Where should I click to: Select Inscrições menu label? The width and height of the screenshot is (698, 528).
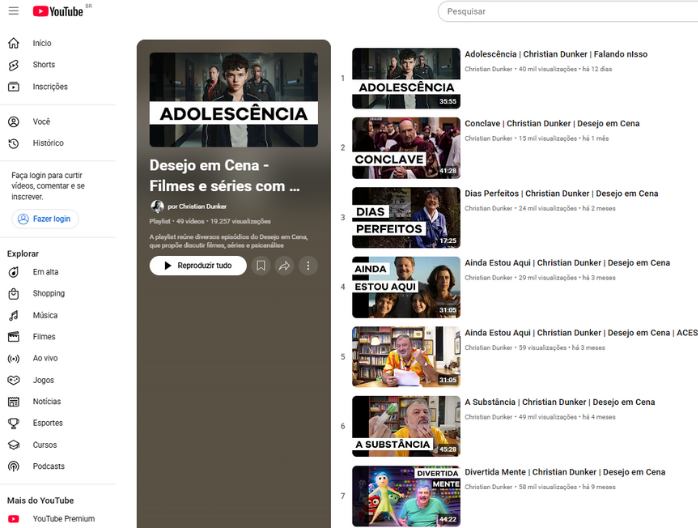[50, 87]
